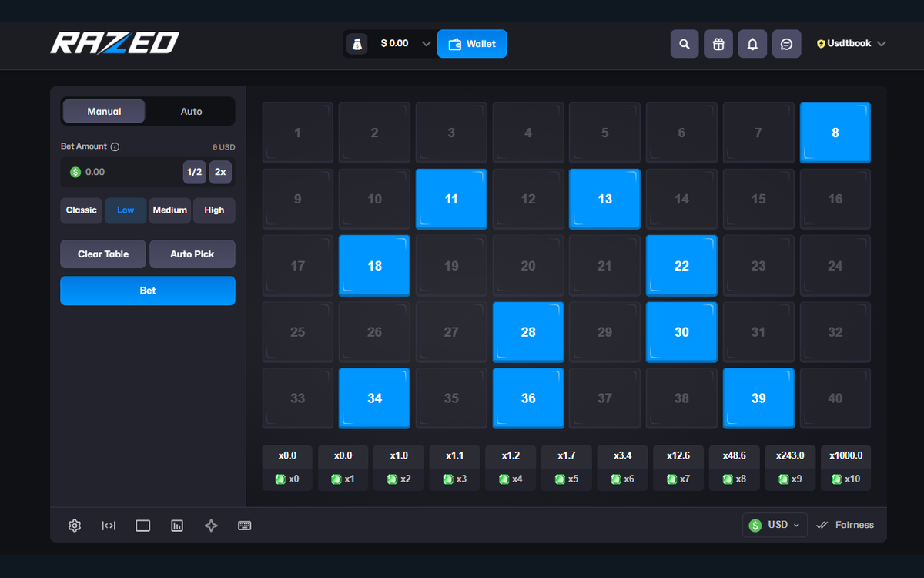Select keno number 1

pyautogui.click(x=298, y=133)
